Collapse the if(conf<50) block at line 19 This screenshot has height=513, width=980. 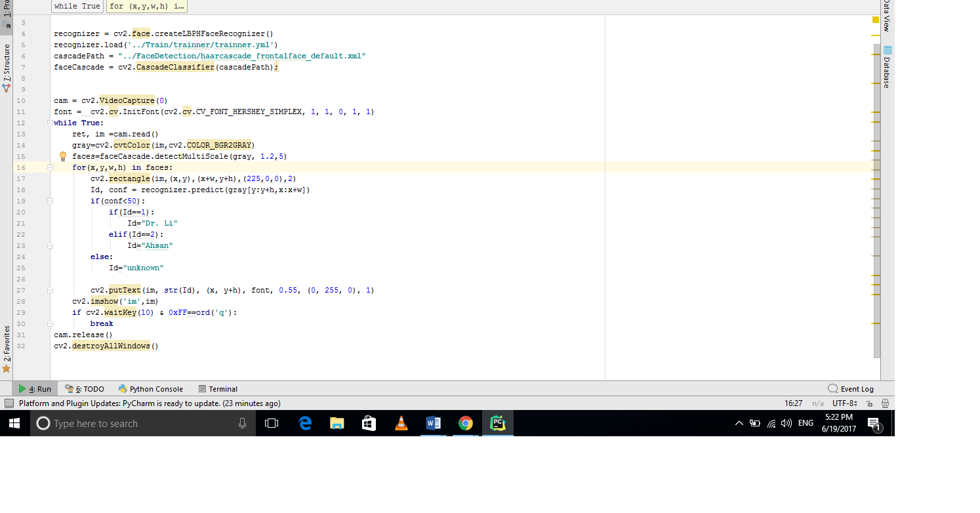(x=50, y=201)
